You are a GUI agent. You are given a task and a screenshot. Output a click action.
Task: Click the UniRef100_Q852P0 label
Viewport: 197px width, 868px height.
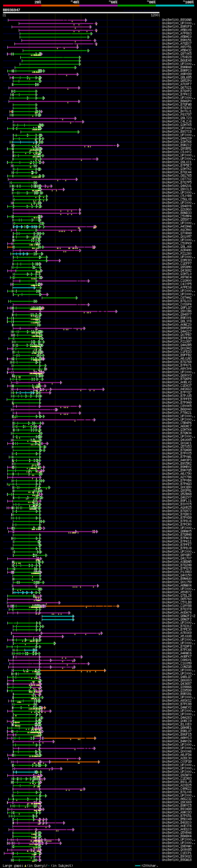pos(177,81)
